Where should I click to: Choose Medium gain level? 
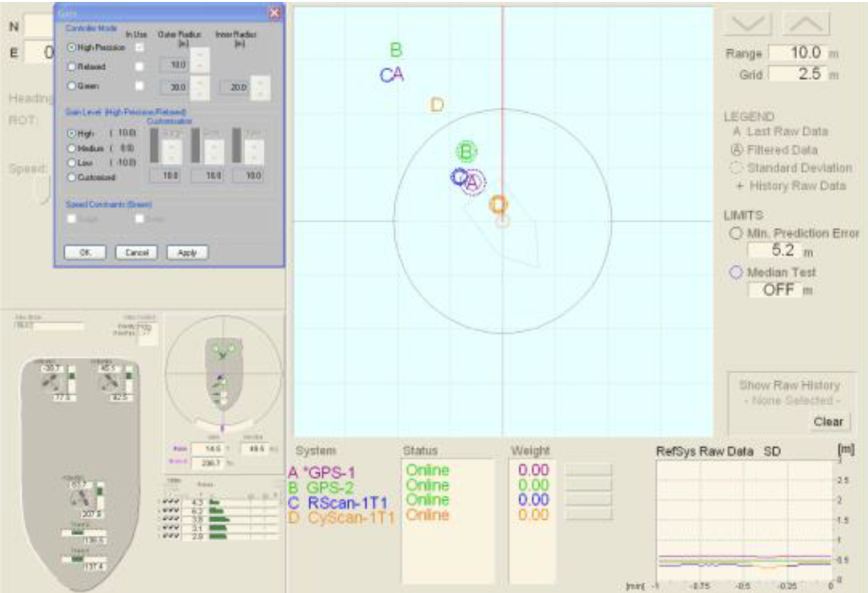pos(72,148)
